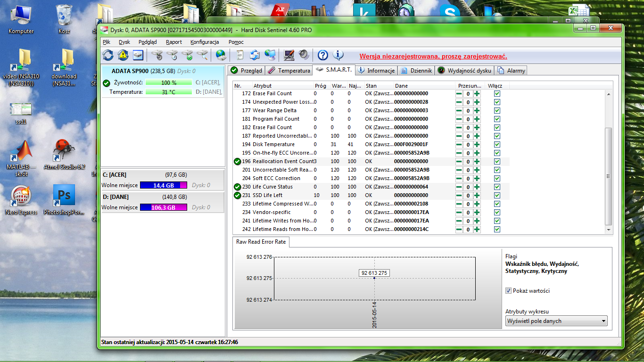Viewport: 644px width, 362px height.
Task: Switch to the Temperatura tab
Action: click(x=289, y=70)
